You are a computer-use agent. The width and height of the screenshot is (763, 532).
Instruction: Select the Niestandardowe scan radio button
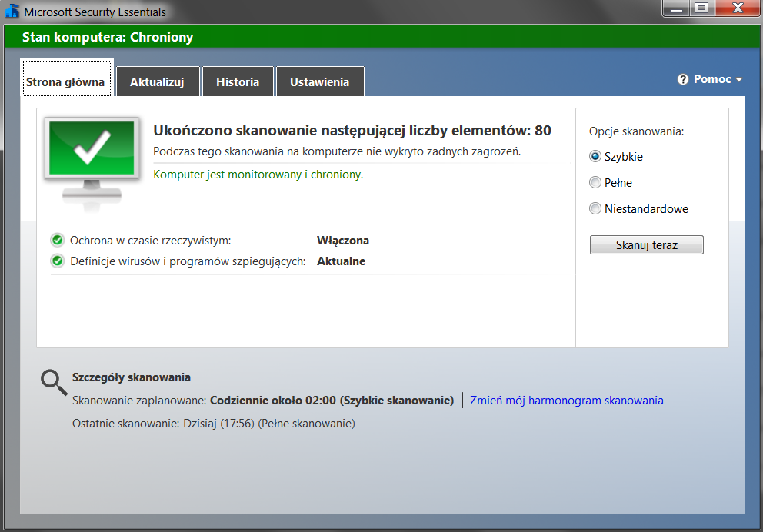coord(595,208)
